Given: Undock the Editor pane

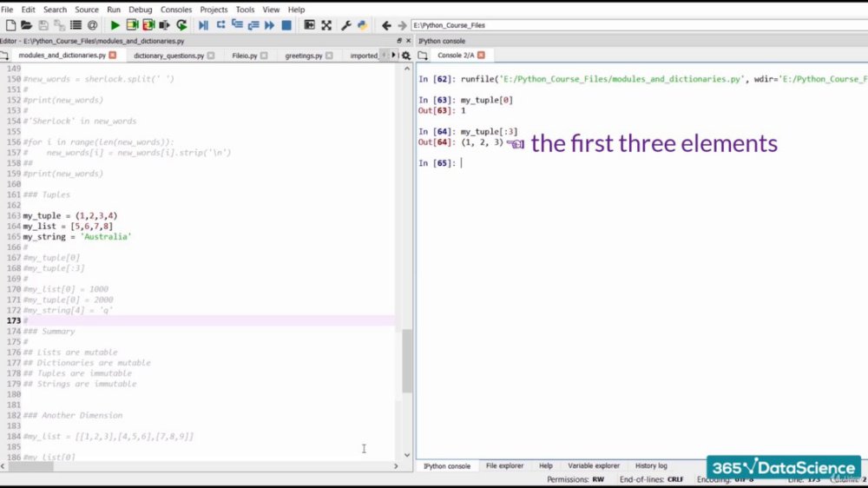Looking at the screenshot, I should (x=399, y=41).
